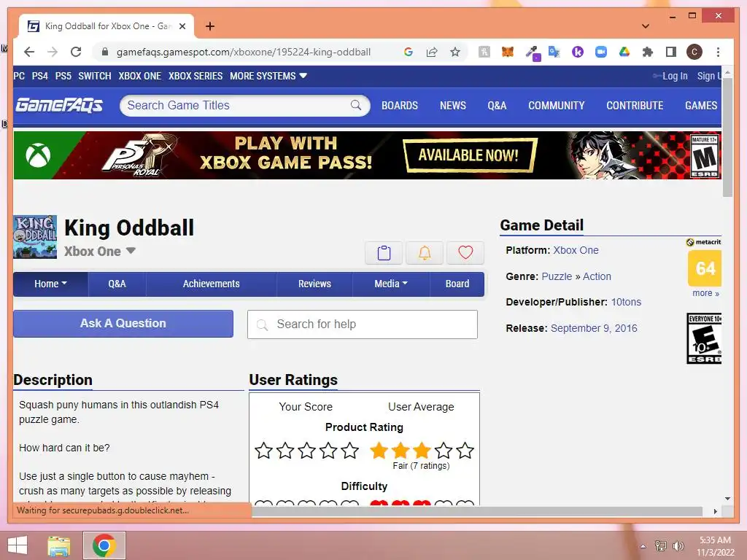Rate product three stars in Your Score

307,451
